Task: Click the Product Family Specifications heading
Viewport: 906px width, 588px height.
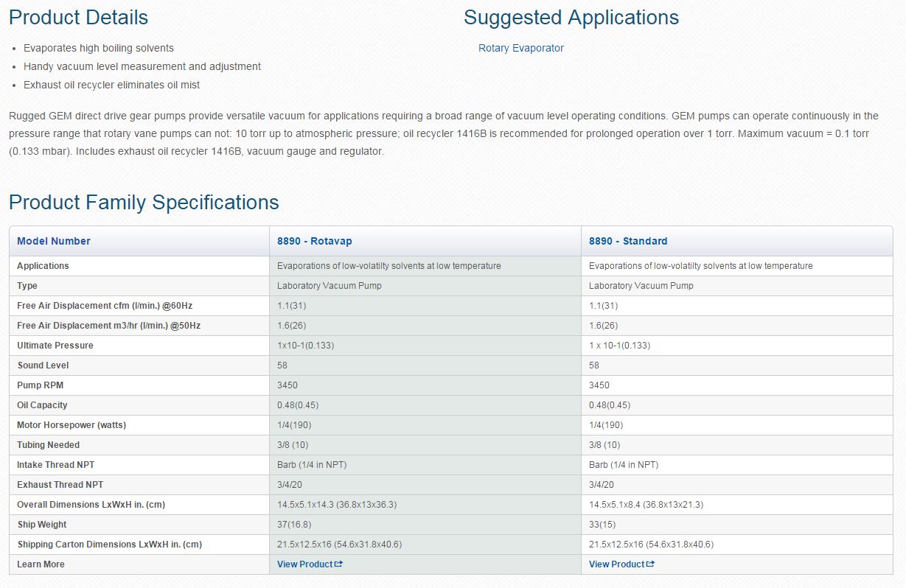Action: [x=144, y=203]
